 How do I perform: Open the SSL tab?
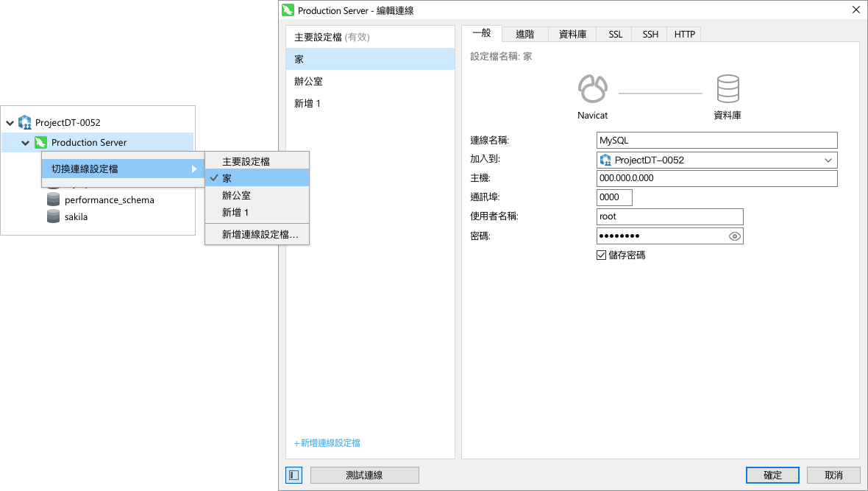(615, 35)
